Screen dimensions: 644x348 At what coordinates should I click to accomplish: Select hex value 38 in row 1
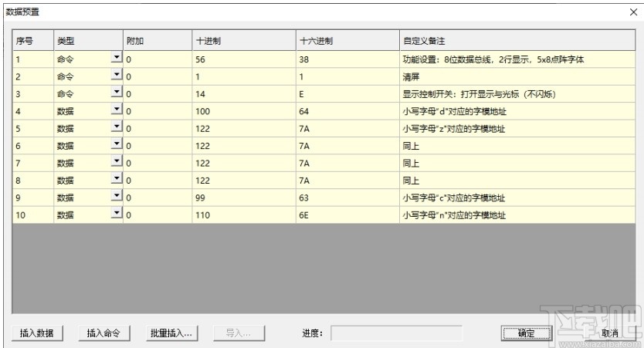coord(347,59)
